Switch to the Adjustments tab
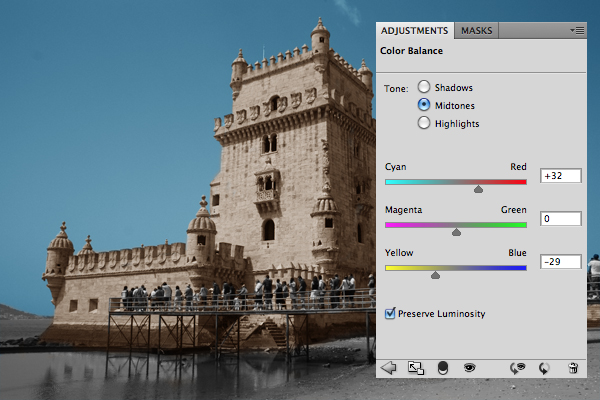 tap(414, 31)
